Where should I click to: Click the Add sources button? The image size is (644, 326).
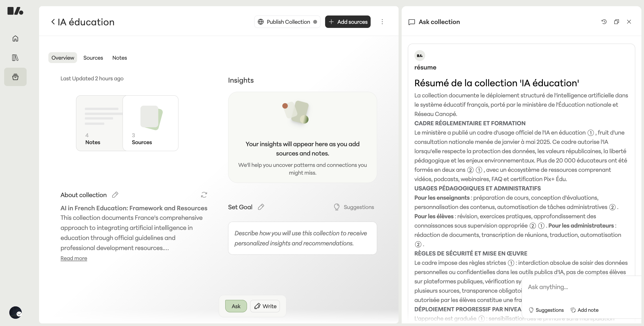tap(348, 22)
